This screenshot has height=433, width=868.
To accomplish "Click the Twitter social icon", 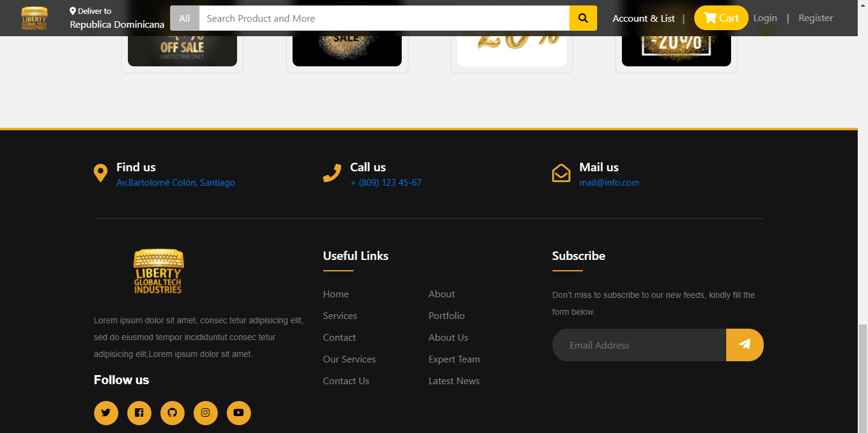I will tap(106, 413).
